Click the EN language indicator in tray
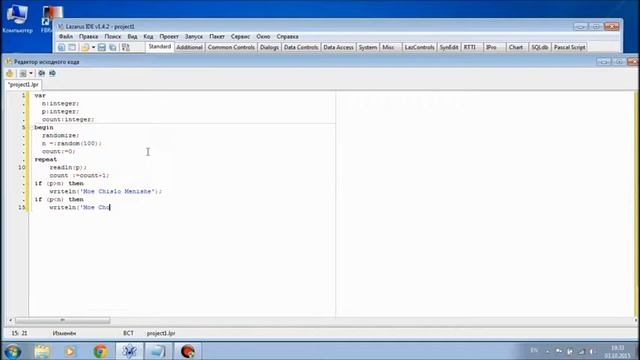The image size is (640, 360). 534,350
